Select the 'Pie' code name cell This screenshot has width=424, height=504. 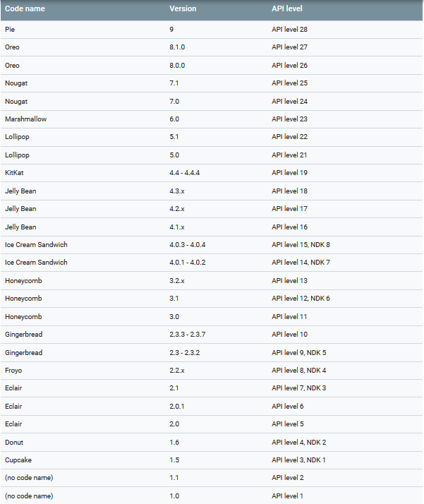pyautogui.click(x=9, y=30)
